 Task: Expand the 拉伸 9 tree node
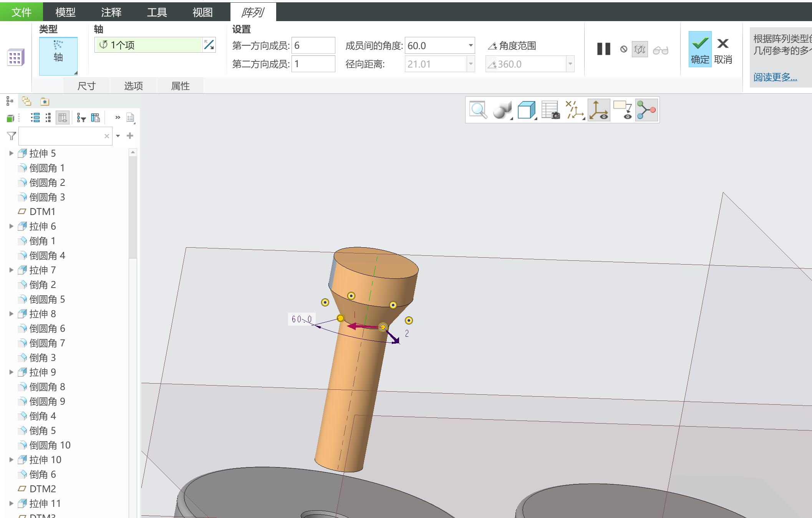11,372
